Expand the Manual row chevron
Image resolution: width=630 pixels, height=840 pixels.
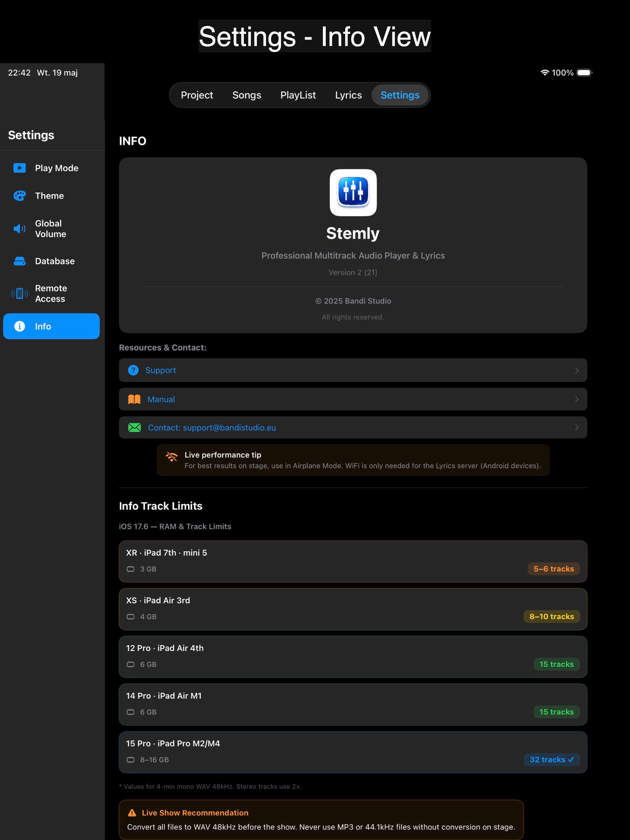coord(577,399)
